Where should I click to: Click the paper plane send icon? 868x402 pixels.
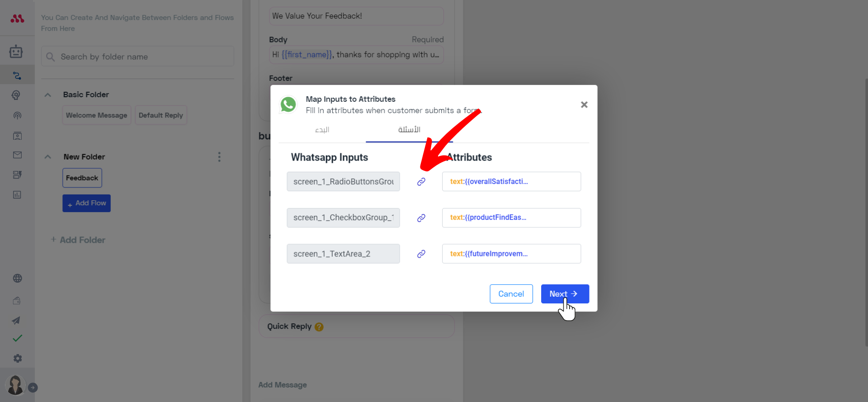click(16, 320)
